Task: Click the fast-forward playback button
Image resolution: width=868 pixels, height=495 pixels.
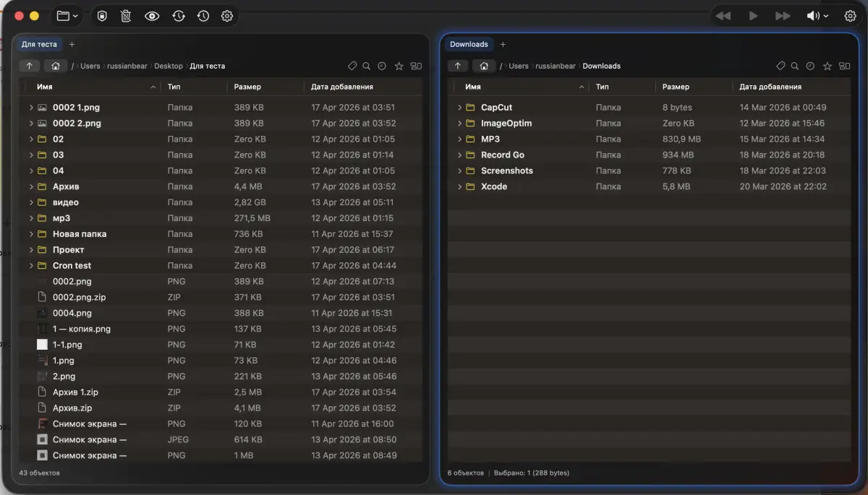Action: [x=783, y=16]
